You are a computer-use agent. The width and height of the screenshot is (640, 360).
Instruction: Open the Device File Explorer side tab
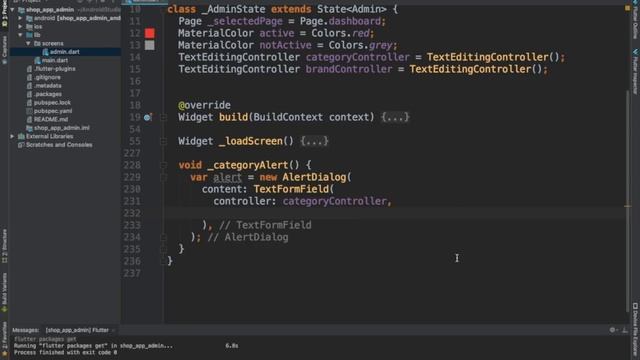[x=635, y=331]
